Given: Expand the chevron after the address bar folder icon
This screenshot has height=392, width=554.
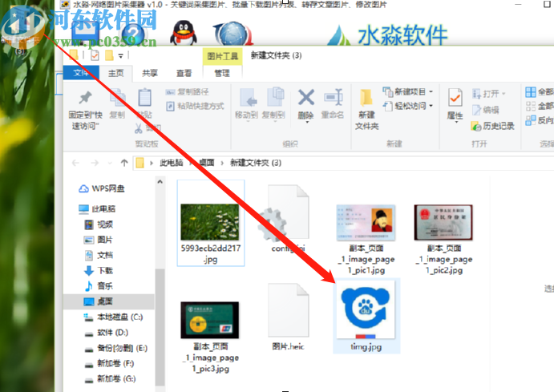Looking at the screenshot, I should tap(152, 164).
